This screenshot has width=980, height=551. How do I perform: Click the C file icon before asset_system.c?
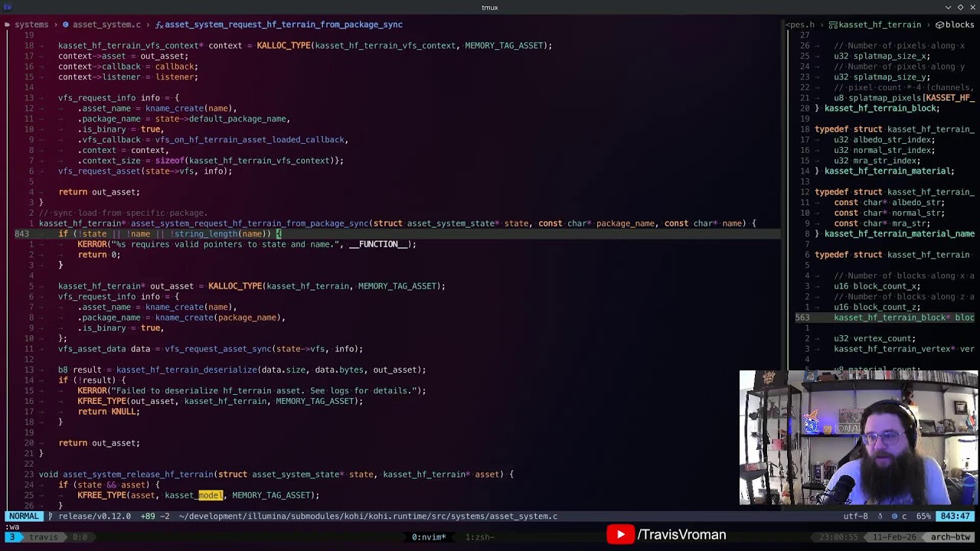(x=65, y=24)
